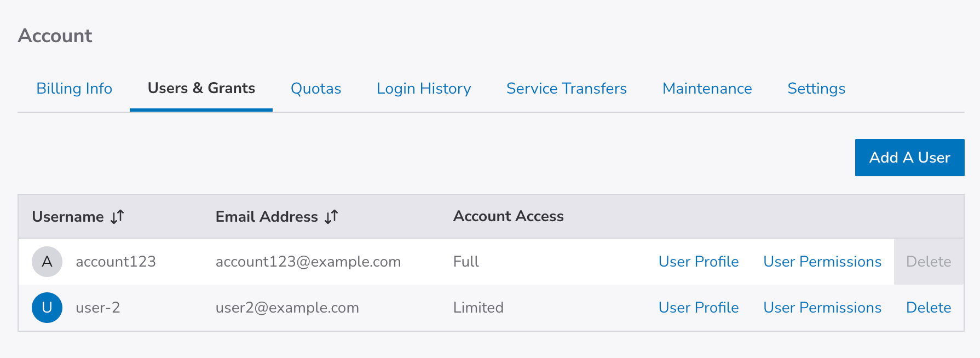View the Login History tab
Viewport: 980px width, 358px height.
point(424,89)
